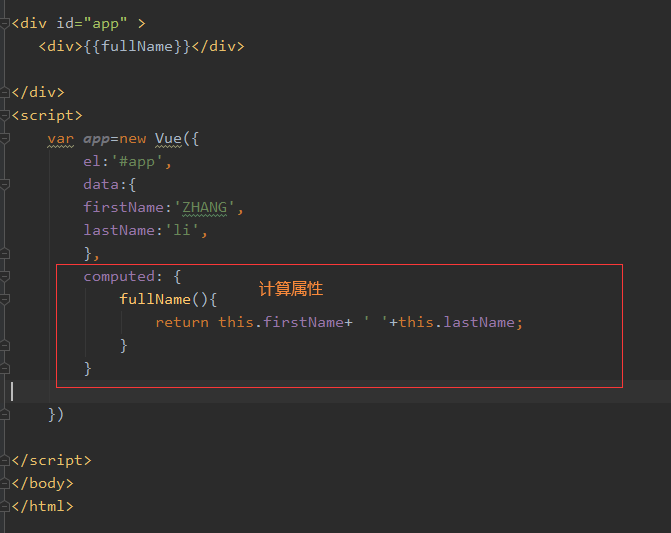The image size is (671, 533).
Task: Click the </script> closing tag text
Action: (x=51, y=460)
